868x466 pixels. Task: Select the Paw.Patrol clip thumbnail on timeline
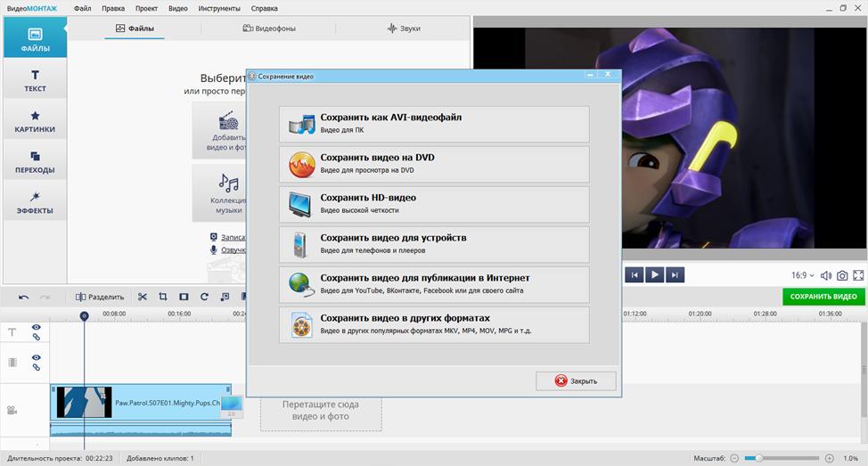point(84,403)
